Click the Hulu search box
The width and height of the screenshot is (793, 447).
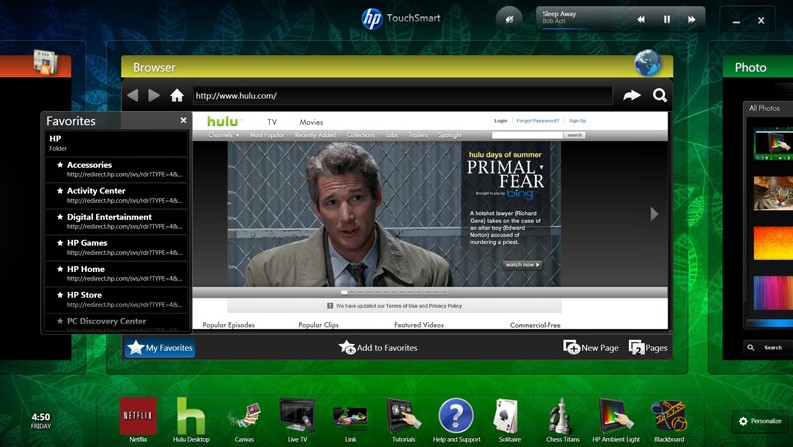click(x=527, y=135)
